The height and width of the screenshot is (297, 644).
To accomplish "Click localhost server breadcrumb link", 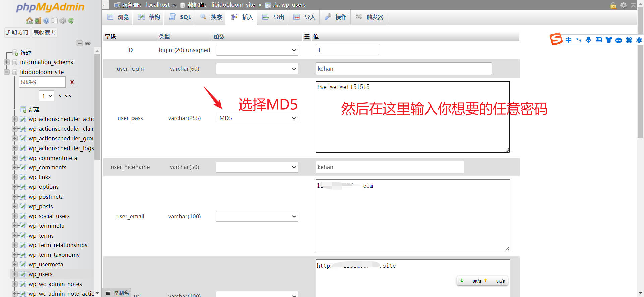I will [x=158, y=5].
